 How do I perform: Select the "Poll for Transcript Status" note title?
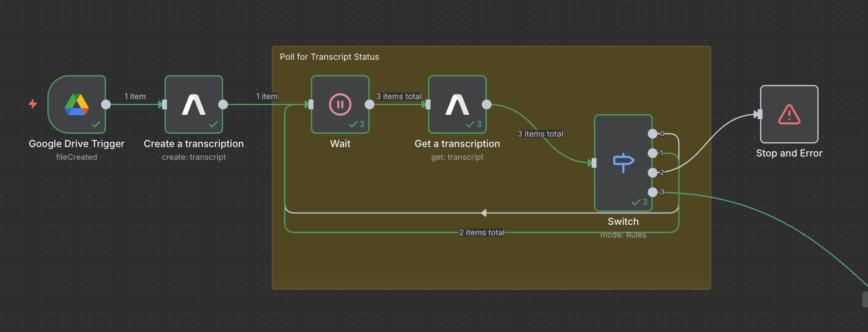(x=329, y=57)
